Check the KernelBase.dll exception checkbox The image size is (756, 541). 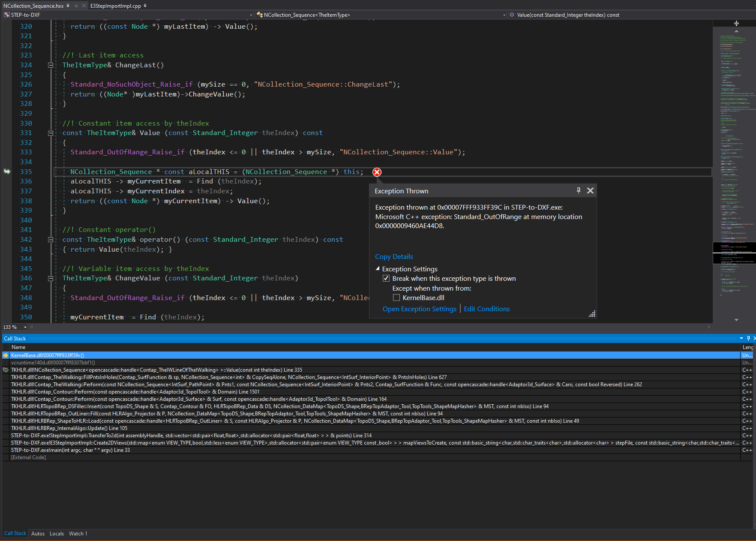[x=396, y=298]
